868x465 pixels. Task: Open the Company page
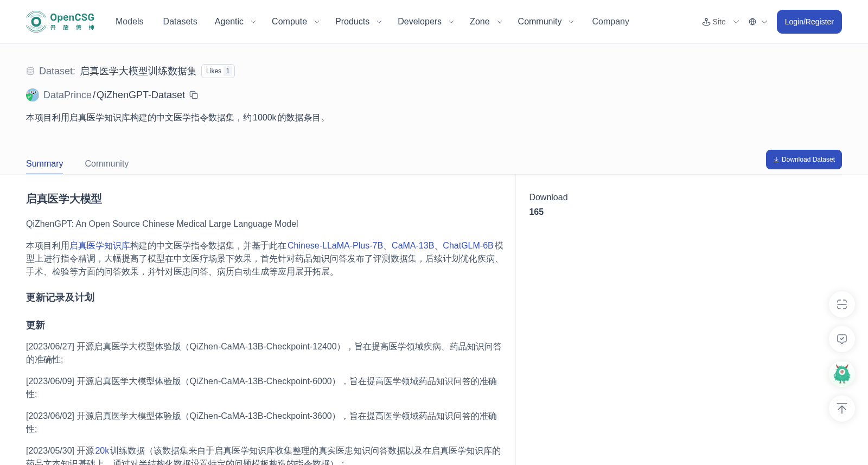(x=610, y=22)
